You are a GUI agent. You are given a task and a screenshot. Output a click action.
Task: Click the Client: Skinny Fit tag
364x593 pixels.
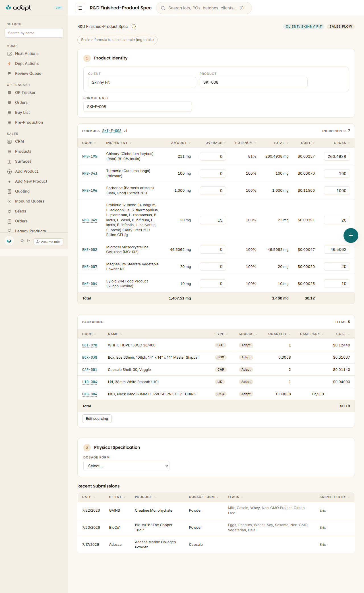click(304, 26)
